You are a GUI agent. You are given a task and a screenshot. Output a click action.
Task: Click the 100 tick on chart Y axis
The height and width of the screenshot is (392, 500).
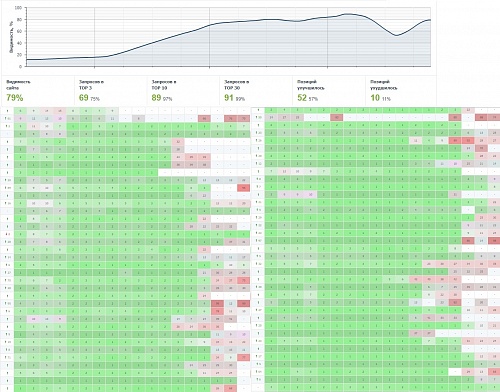point(19,8)
